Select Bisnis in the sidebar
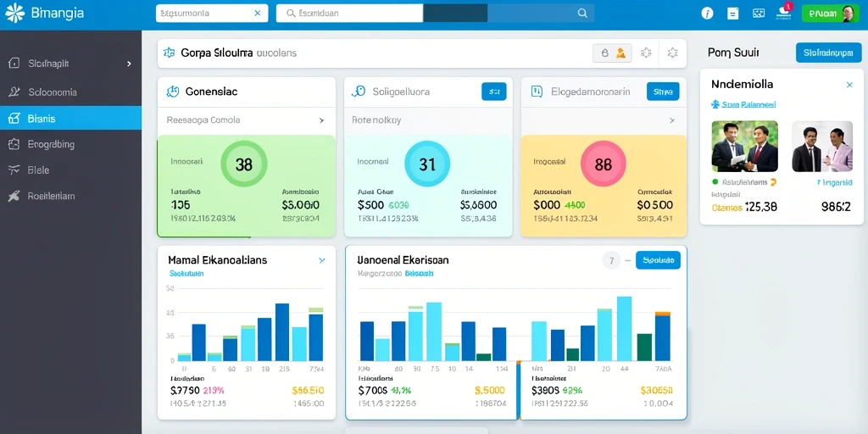 [x=71, y=118]
